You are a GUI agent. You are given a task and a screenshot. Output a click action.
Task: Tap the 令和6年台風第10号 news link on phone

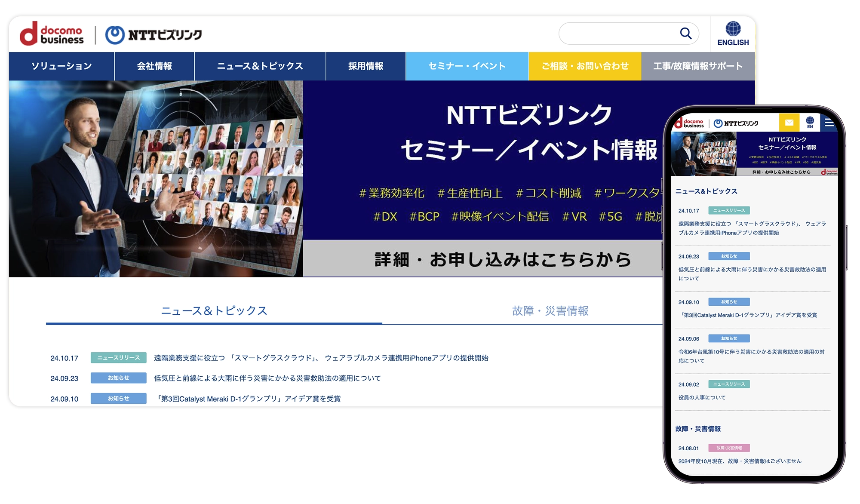[751, 356]
